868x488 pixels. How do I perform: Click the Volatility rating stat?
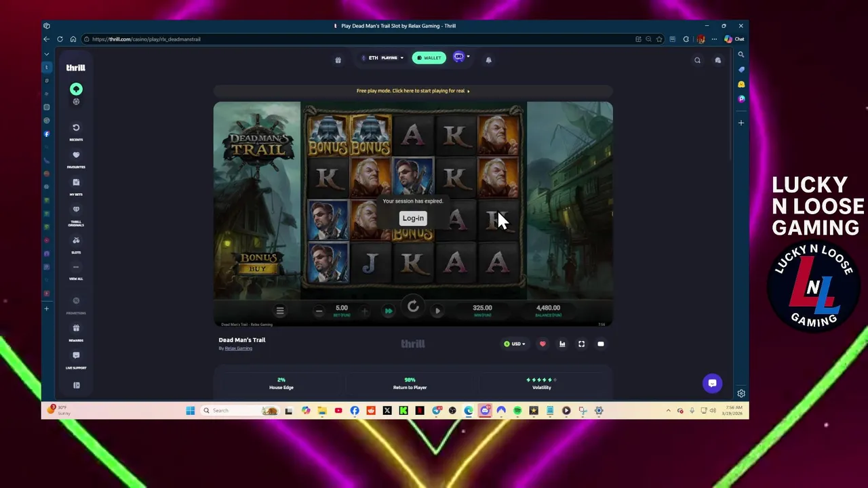(x=542, y=384)
